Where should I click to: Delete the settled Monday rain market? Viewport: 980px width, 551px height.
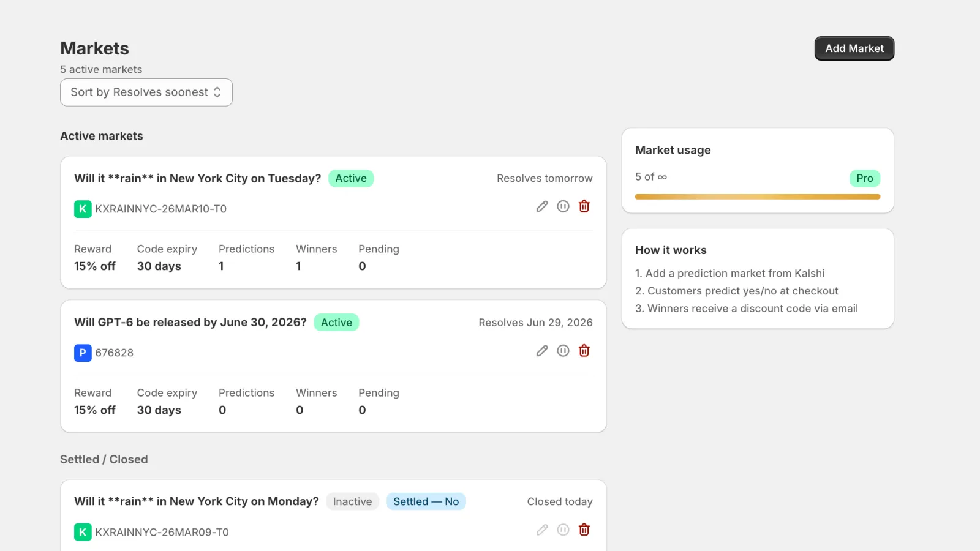[x=584, y=529]
